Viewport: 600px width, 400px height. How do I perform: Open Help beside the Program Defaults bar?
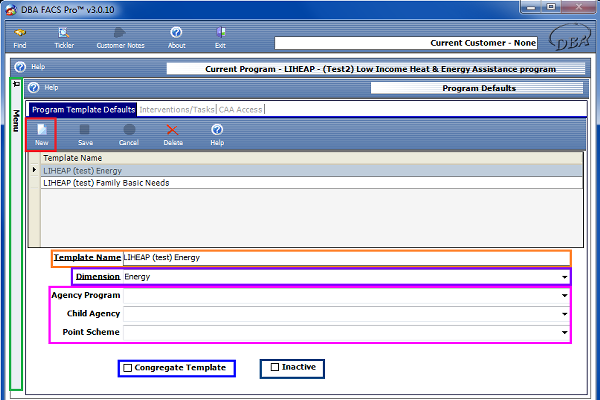pos(43,88)
